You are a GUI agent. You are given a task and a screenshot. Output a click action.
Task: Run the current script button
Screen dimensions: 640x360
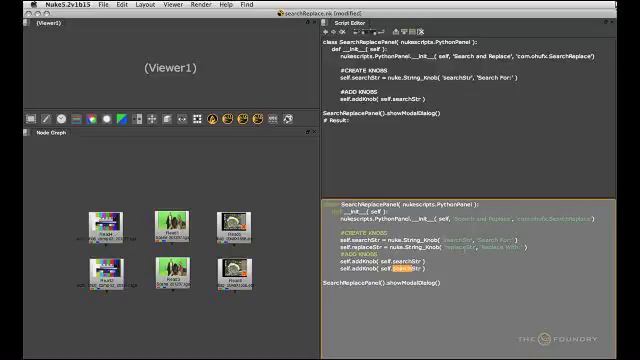tap(381, 32)
